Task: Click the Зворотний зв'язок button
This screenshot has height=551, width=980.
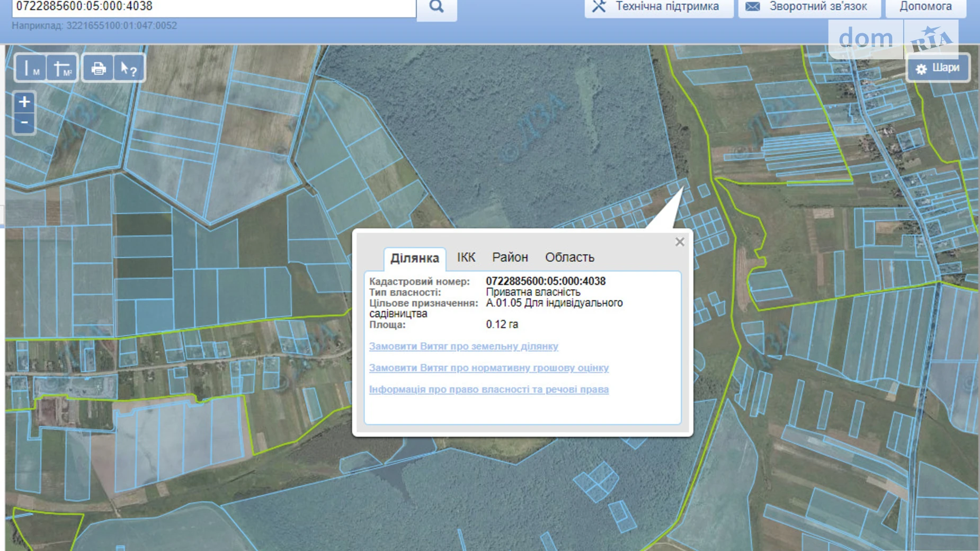Action: 809,7
